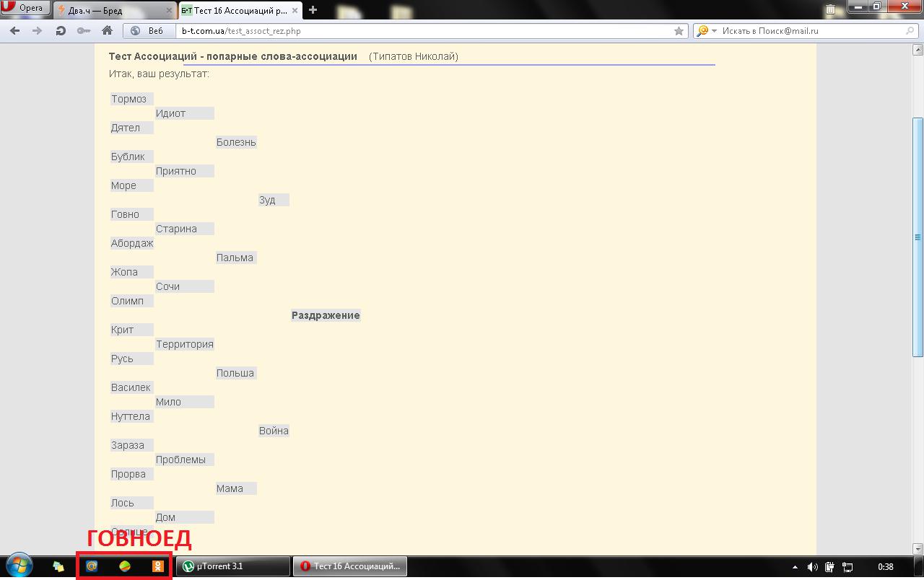Click the Веб globe badge in address bar
This screenshot has height=580, width=924.
point(148,31)
